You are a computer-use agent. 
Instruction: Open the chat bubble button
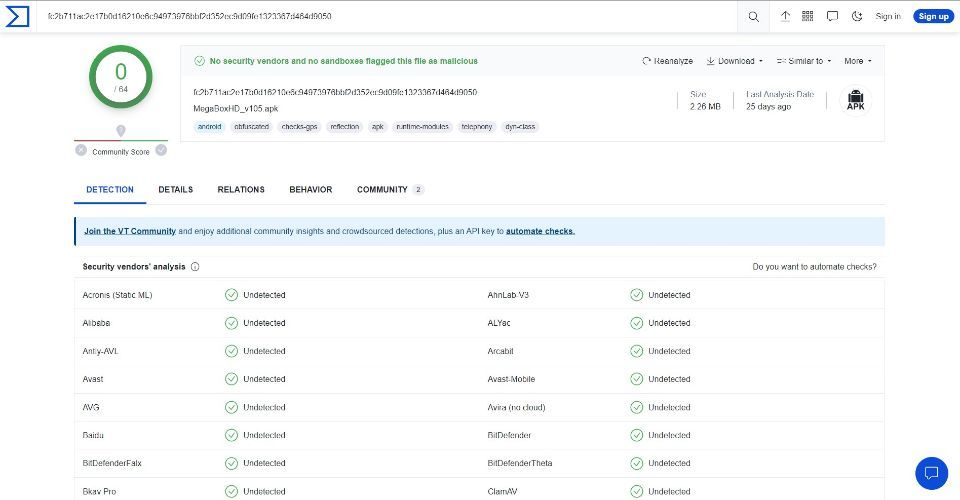coord(932,473)
